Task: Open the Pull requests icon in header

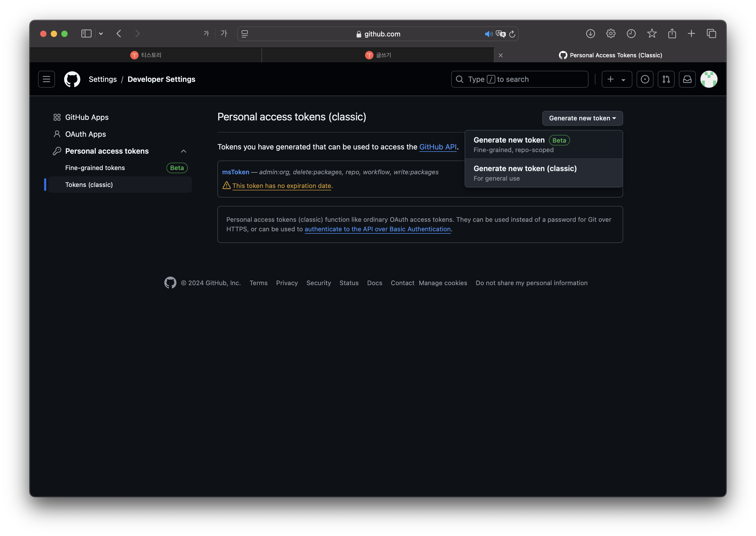Action: click(666, 79)
